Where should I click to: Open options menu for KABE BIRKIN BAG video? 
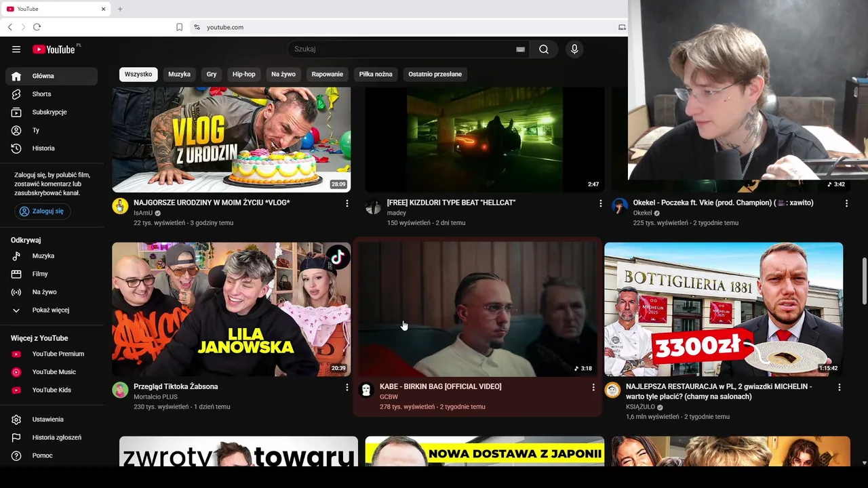click(x=593, y=387)
